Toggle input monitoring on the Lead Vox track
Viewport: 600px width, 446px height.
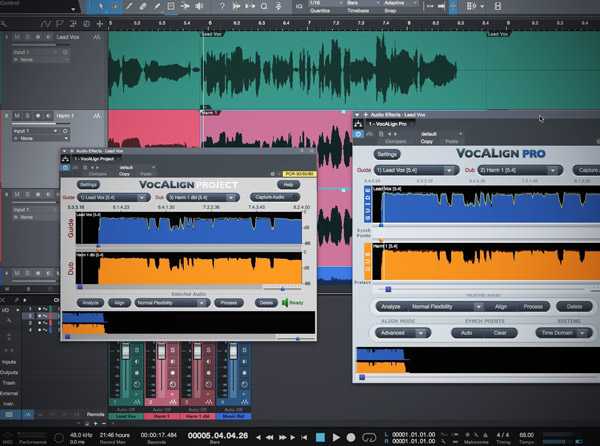(48, 37)
